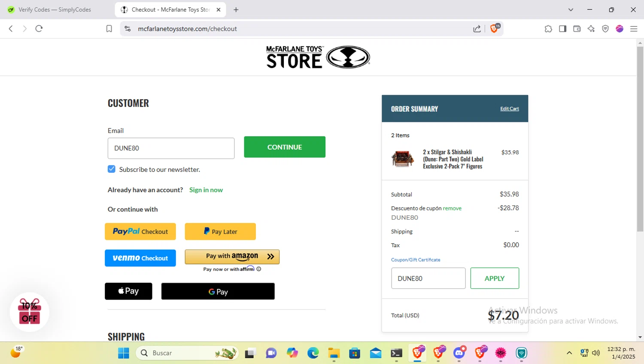Open the Windows Start menu

tap(124, 353)
